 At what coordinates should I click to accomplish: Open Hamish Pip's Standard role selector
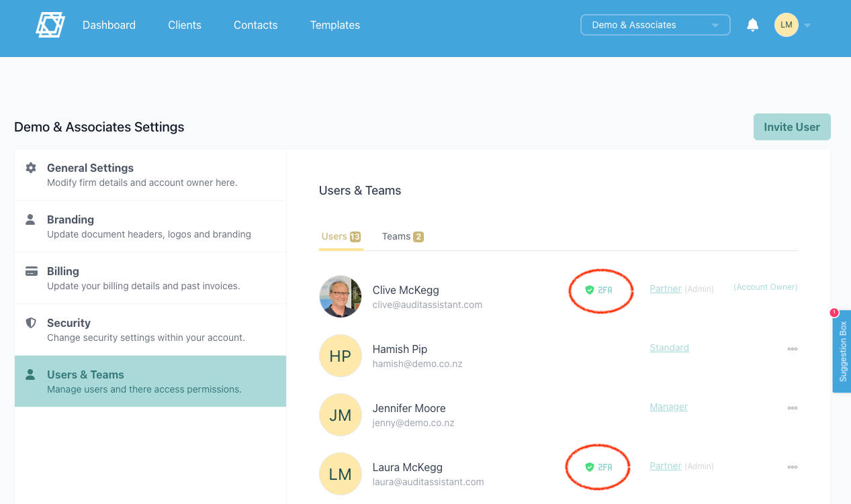pos(669,348)
